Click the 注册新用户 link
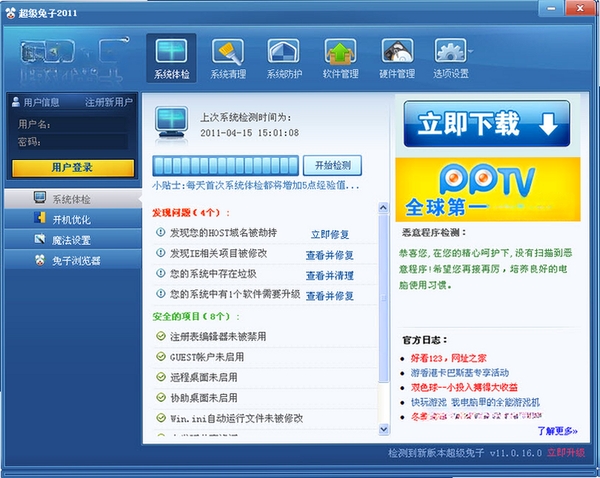The image size is (600, 478). (x=109, y=102)
